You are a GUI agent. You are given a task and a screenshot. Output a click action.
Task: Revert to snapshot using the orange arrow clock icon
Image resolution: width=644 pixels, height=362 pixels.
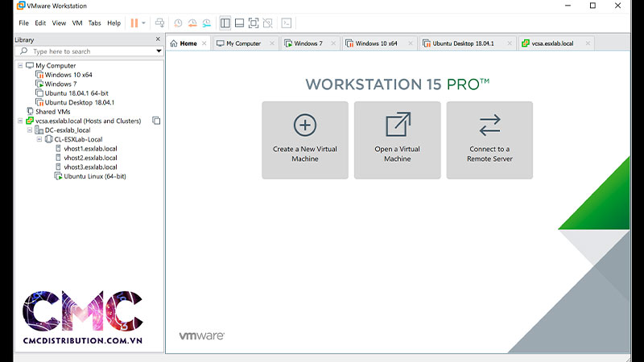coord(192,23)
